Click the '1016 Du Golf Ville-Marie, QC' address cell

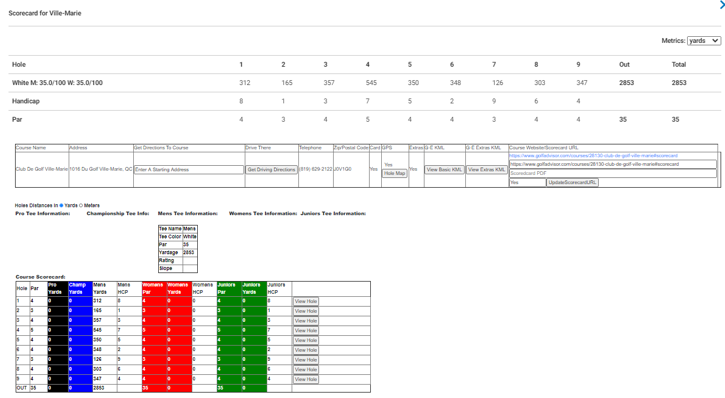pos(101,169)
